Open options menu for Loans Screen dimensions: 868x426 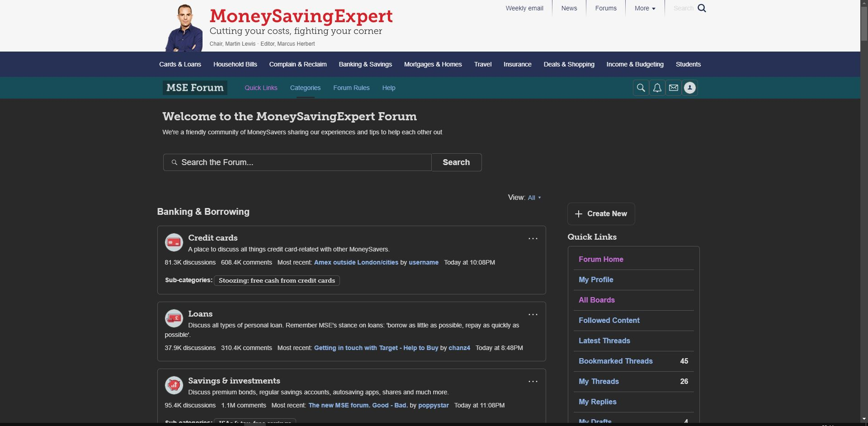(533, 314)
